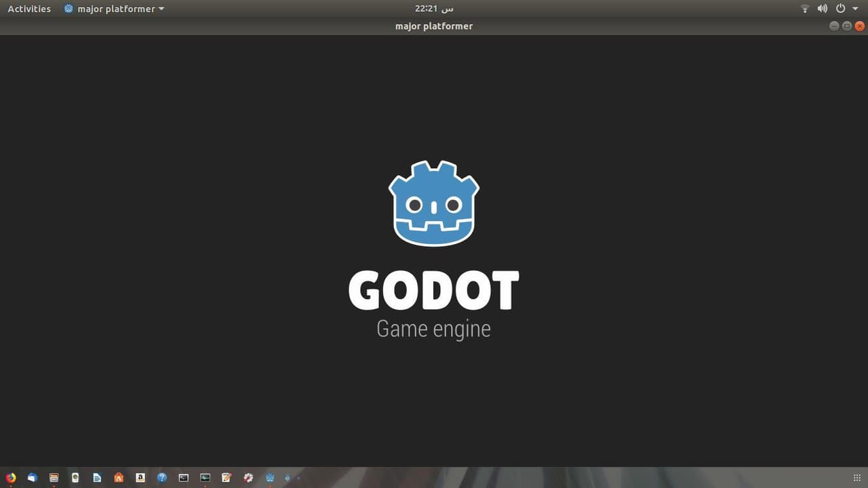Viewport: 868px width, 488px height.
Task: Open the Files manager in the dock
Action: click(54, 478)
